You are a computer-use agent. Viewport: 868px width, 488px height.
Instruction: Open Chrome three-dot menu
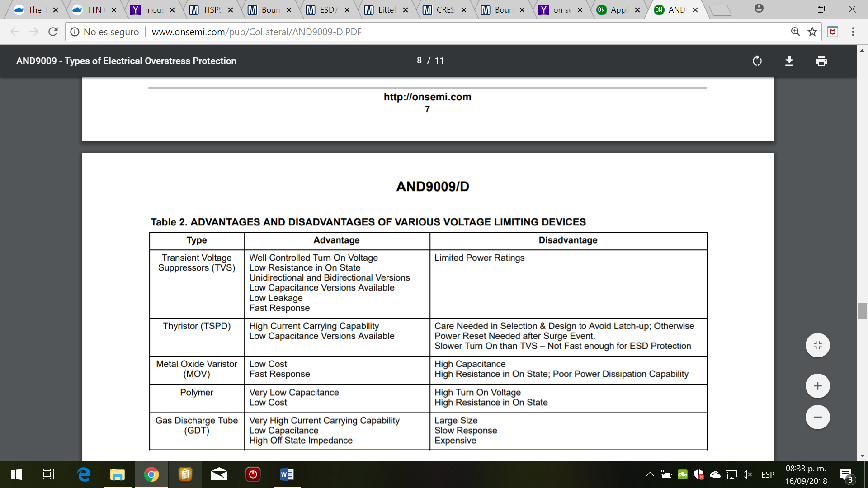(853, 32)
